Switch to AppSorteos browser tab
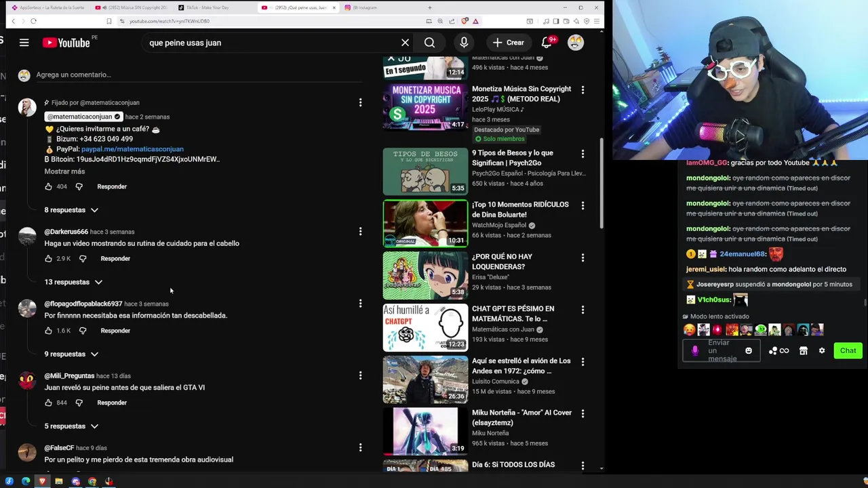 click(50, 7)
